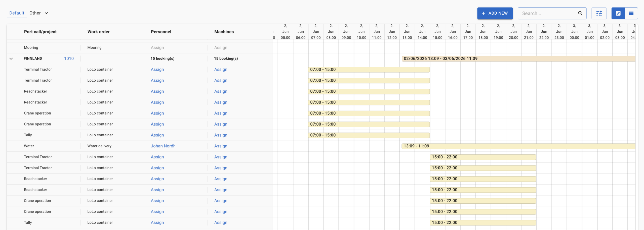Click the Water delivery work order cell
This screenshot has height=230, width=644.
point(99,146)
